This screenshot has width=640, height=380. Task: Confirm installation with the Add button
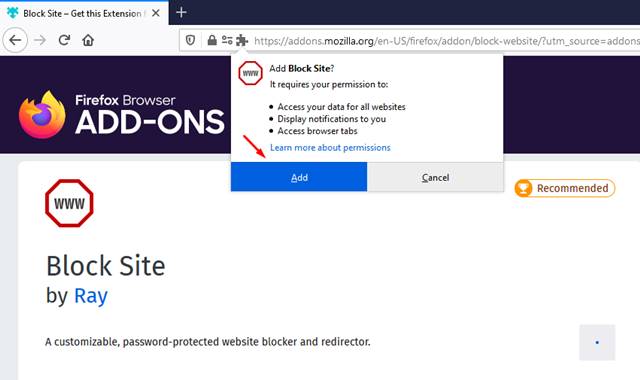299,177
